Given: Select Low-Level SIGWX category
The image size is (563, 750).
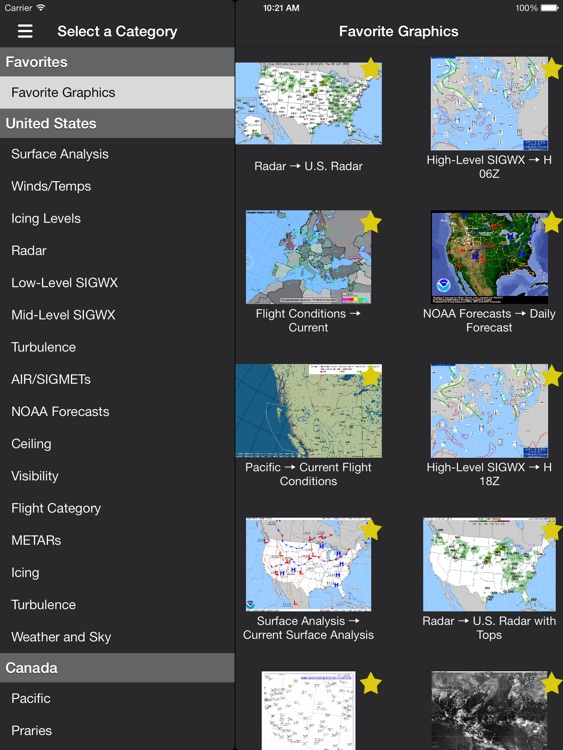Looking at the screenshot, I should coord(117,283).
